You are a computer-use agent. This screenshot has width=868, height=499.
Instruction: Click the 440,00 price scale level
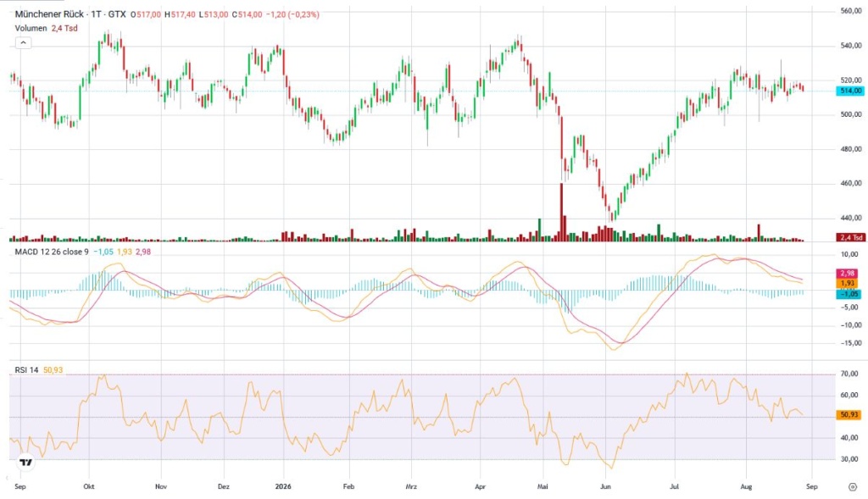851,218
